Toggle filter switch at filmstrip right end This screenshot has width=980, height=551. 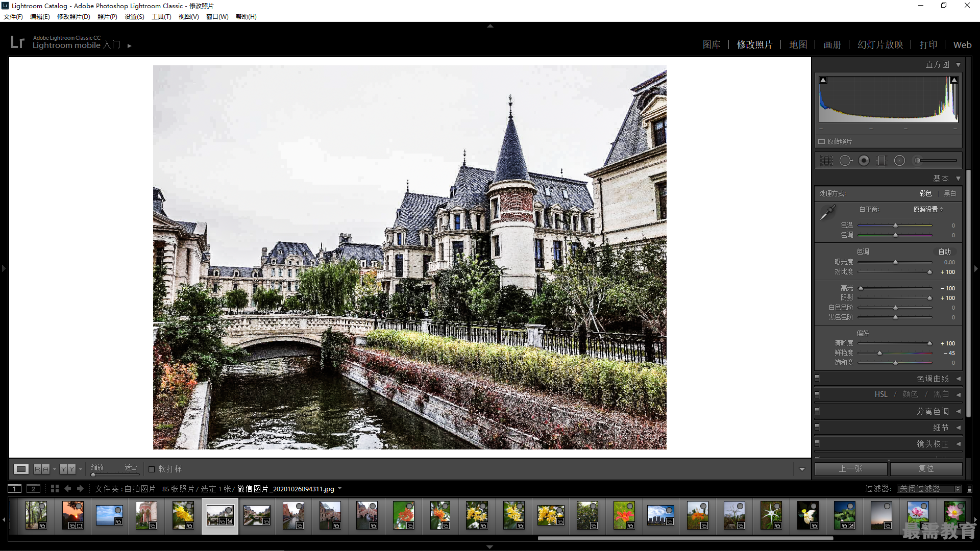click(x=970, y=489)
